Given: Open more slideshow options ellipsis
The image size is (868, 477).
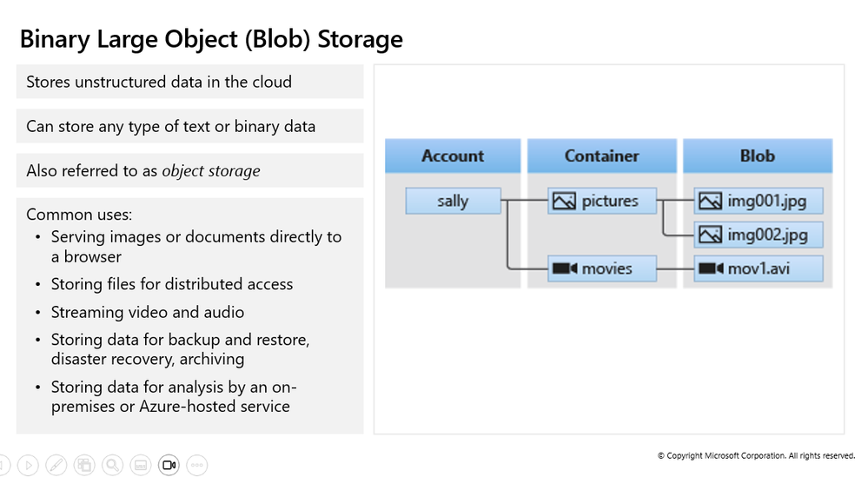Looking at the screenshot, I should (x=197, y=465).
